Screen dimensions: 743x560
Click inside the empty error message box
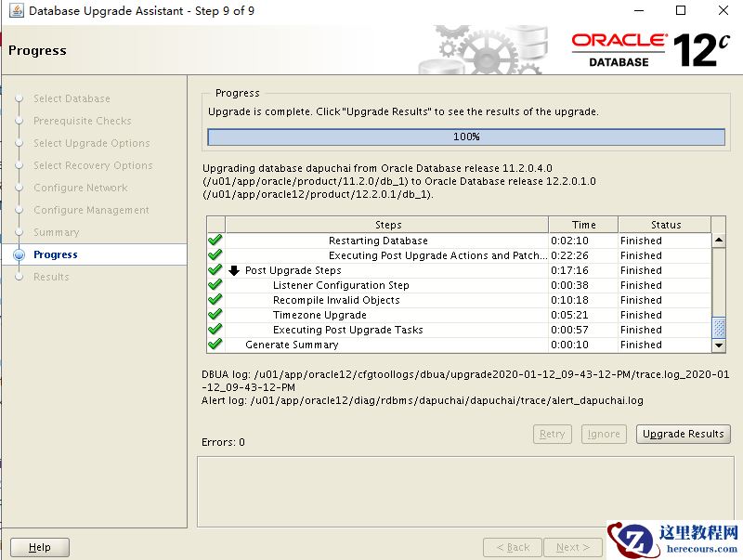tap(465, 492)
